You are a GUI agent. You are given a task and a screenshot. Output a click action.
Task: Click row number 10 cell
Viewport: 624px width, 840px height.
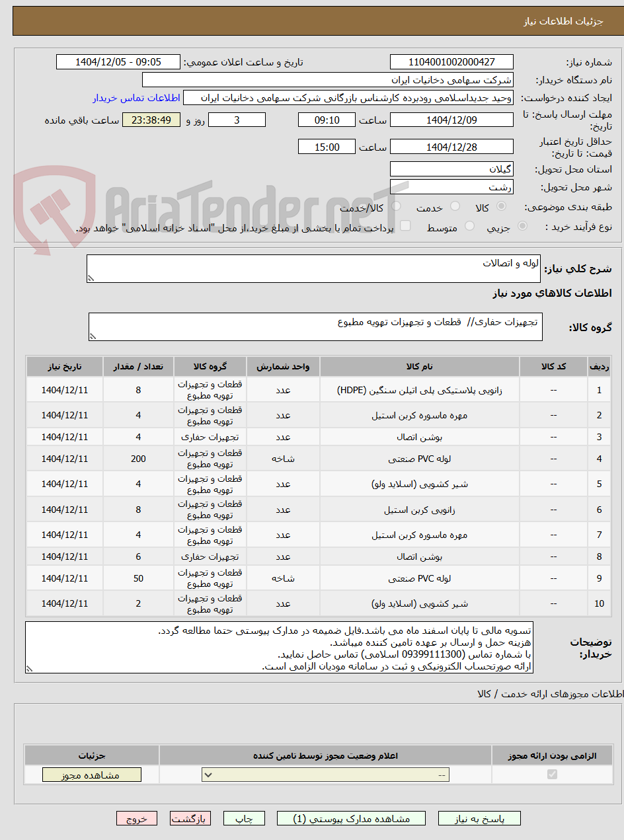[599, 603]
